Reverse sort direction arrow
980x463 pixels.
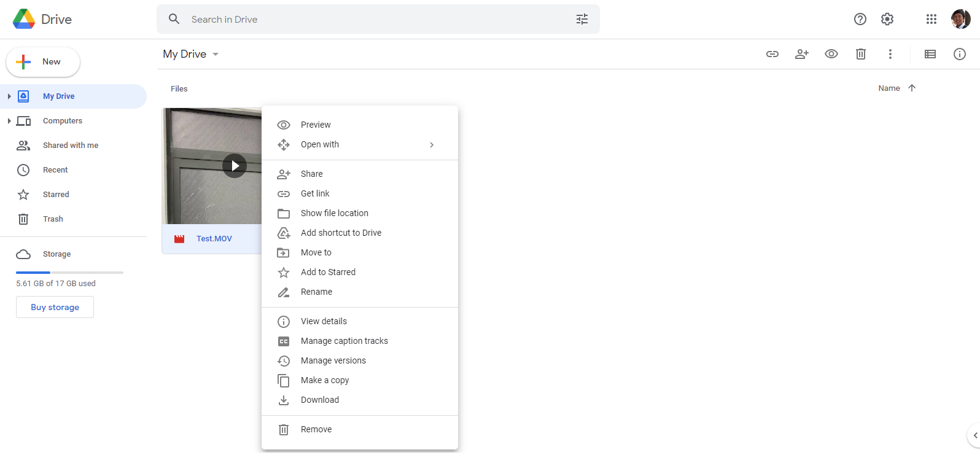[912, 88]
